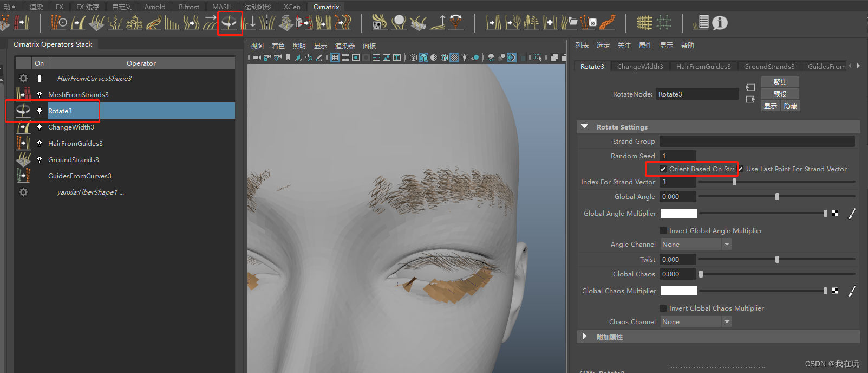This screenshot has height=373, width=868.
Task: Open Angle Channel dropdown
Action: [x=696, y=245]
